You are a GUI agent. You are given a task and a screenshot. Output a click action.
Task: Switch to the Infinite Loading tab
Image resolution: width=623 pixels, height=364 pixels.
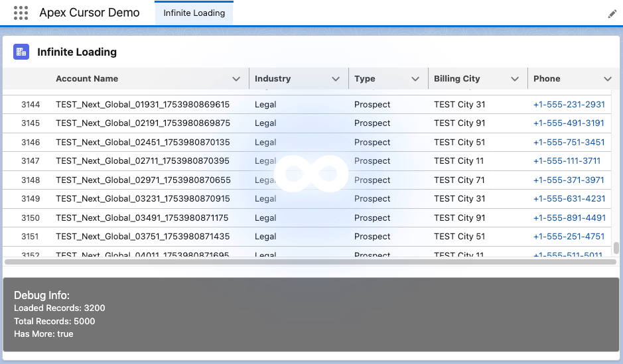click(194, 13)
